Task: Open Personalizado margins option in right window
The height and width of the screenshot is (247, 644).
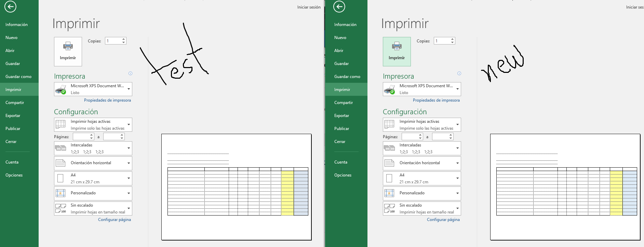Action: tap(422, 193)
